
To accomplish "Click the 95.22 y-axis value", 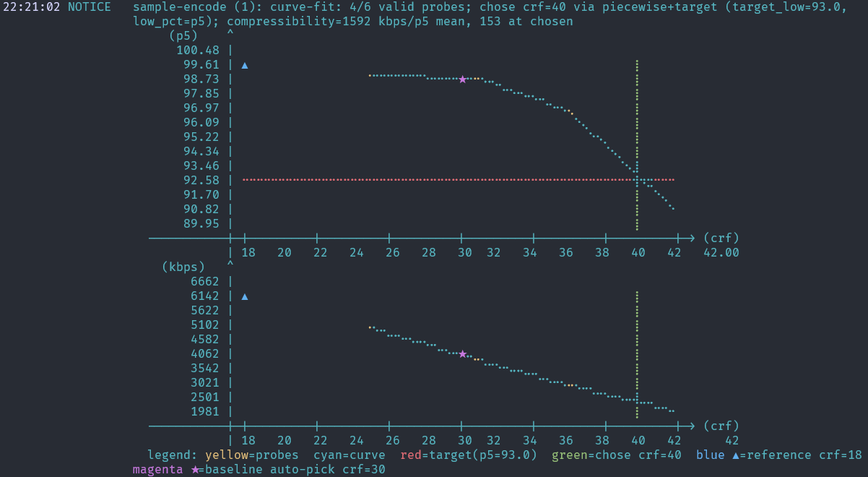I will tap(201, 137).
